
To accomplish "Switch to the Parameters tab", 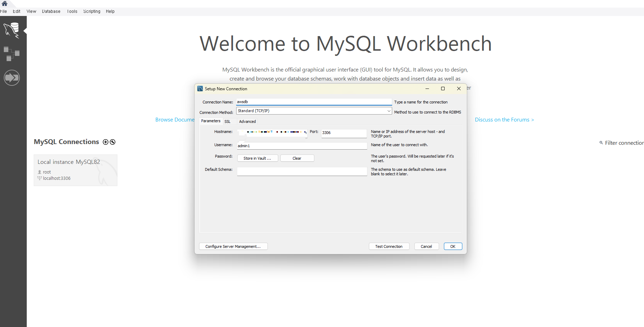I will coord(210,121).
